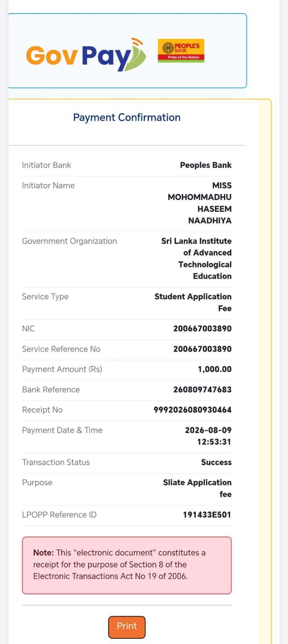Click the LPOPP Reference ID 191433E501
The image size is (288, 644).
pyautogui.click(x=207, y=514)
